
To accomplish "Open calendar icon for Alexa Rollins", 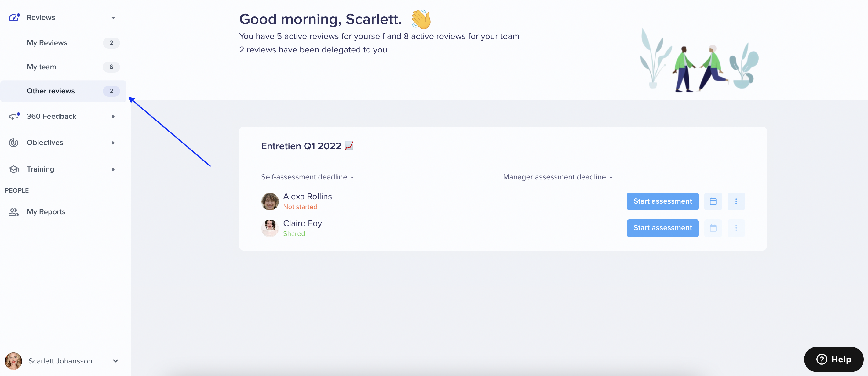I will point(713,201).
